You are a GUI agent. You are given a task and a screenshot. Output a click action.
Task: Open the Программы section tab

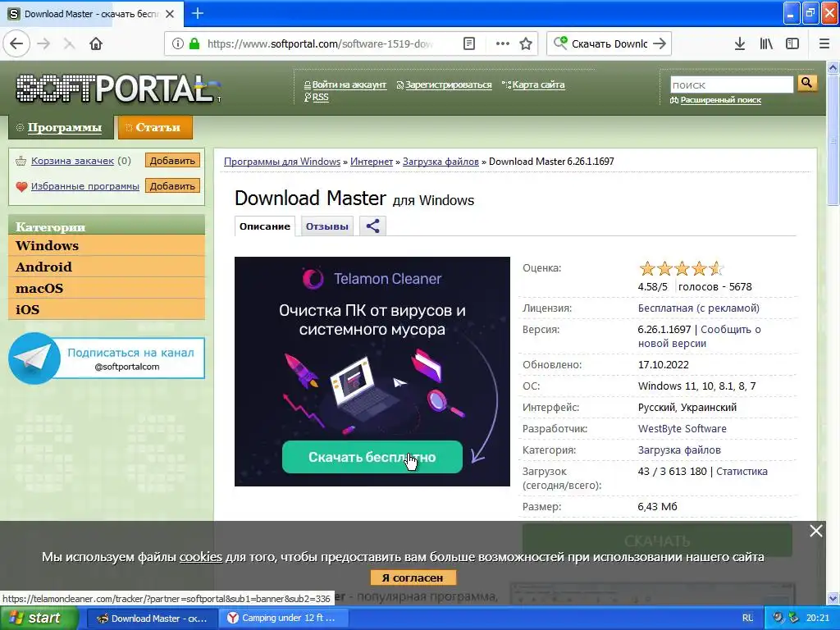[61, 127]
